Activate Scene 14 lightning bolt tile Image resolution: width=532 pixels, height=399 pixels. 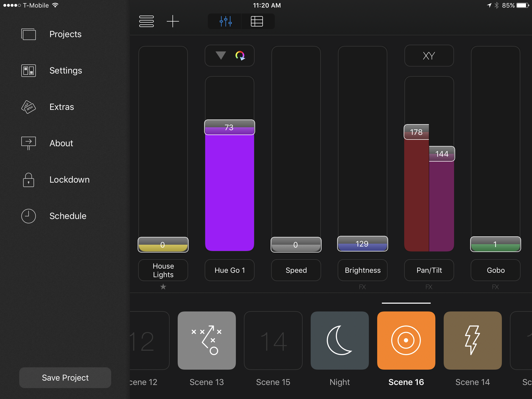point(473,341)
